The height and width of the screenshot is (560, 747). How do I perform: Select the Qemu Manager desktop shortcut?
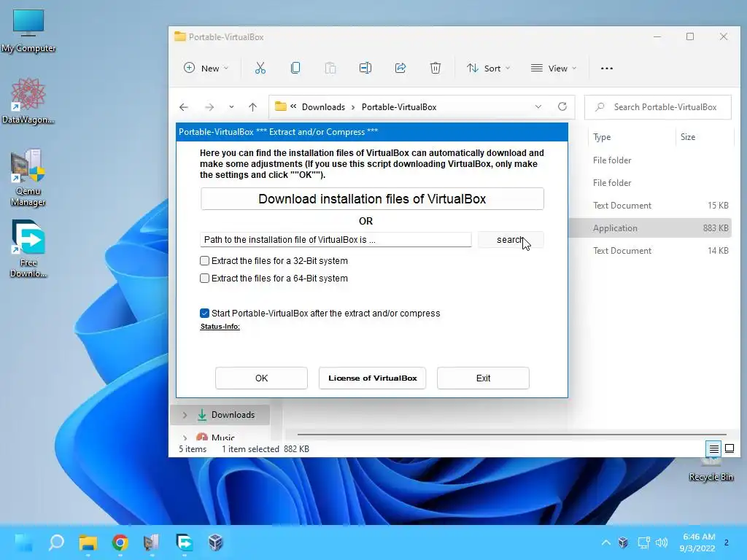coord(28,177)
